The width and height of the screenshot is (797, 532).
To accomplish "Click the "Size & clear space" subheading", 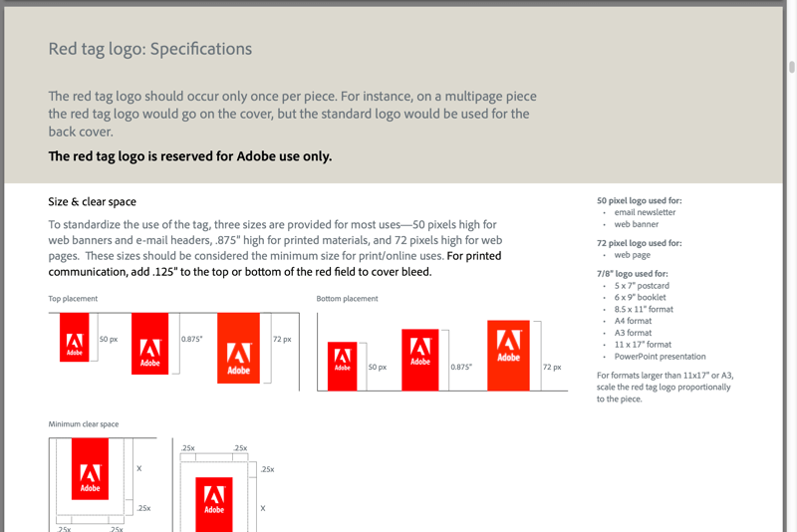I will click(x=93, y=201).
